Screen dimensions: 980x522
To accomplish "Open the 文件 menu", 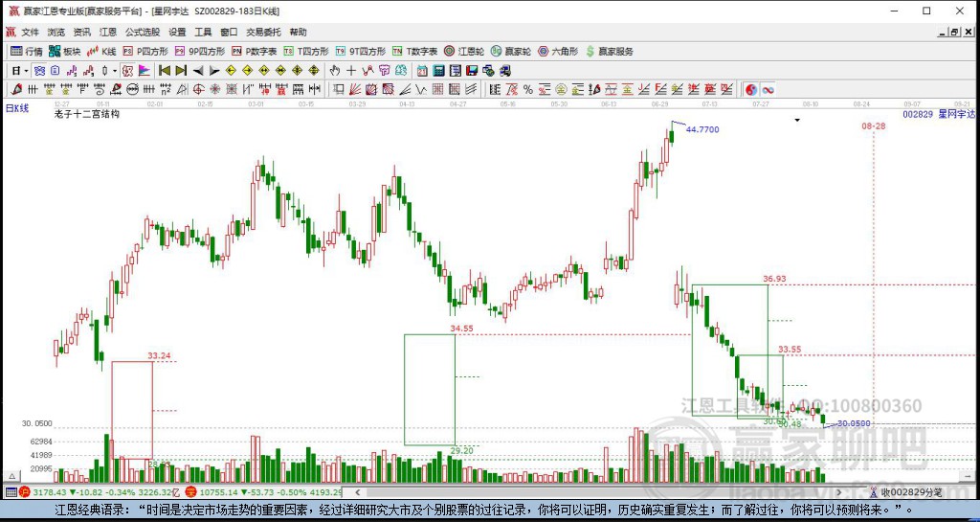I will tap(30, 32).
